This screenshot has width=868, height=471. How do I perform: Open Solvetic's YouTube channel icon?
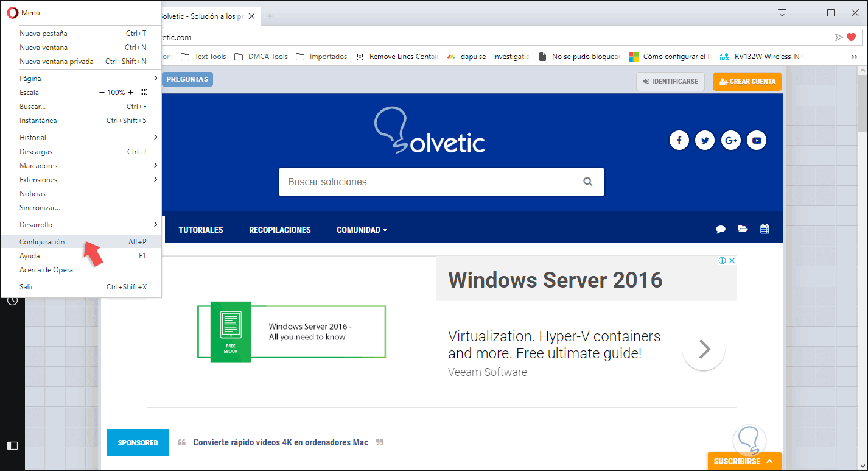pyautogui.click(x=757, y=141)
